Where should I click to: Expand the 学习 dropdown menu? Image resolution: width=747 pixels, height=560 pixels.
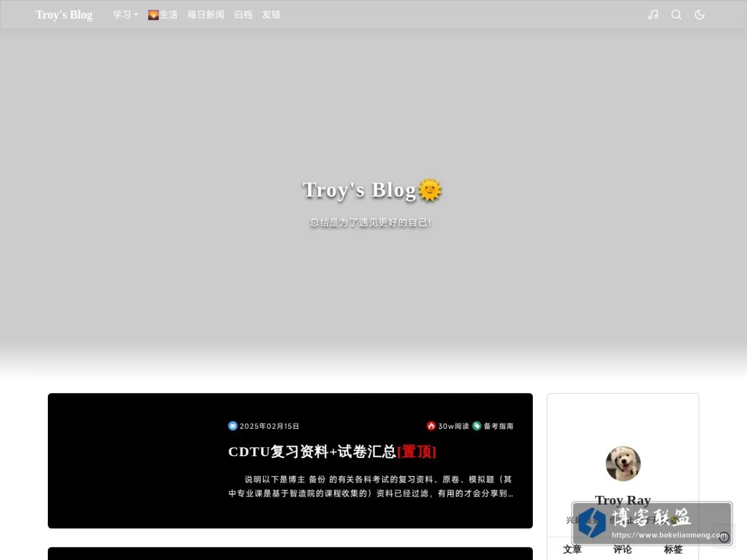(125, 14)
